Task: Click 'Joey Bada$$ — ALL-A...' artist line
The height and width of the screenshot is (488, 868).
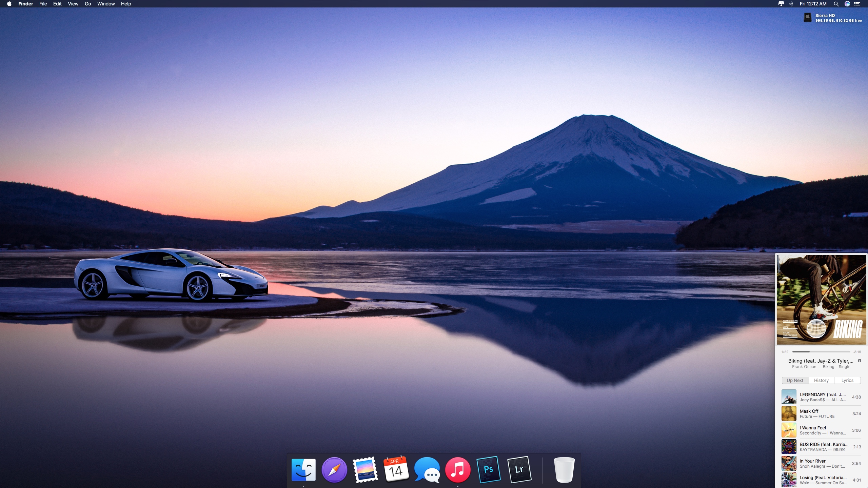Action: (823, 400)
